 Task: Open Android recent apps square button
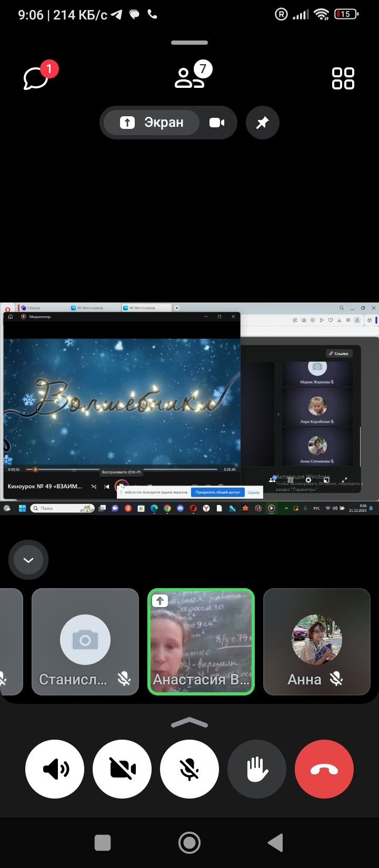point(103,843)
